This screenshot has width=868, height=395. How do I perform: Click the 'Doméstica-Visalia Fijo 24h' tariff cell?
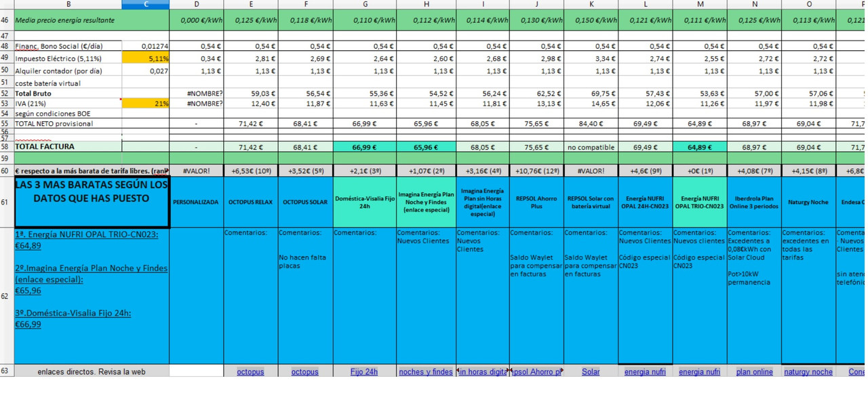364,203
